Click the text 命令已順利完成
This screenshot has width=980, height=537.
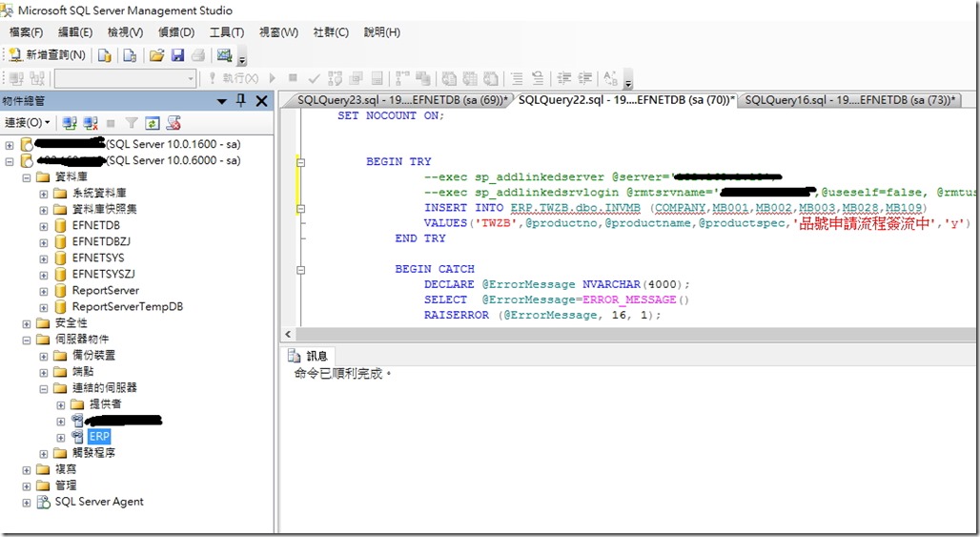coord(342,374)
